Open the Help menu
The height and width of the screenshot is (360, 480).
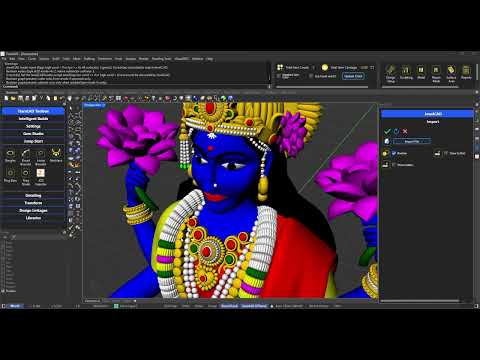tap(209, 59)
